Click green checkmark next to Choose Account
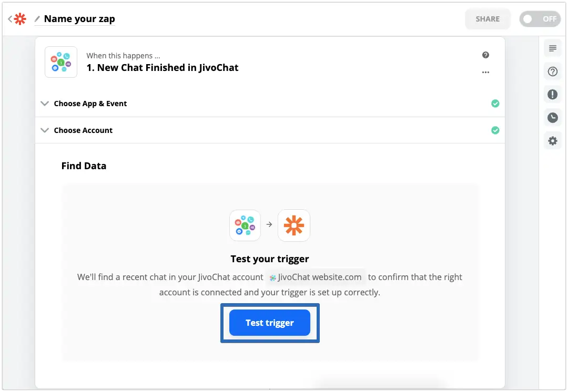The image size is (568, 392). point(495,130)
